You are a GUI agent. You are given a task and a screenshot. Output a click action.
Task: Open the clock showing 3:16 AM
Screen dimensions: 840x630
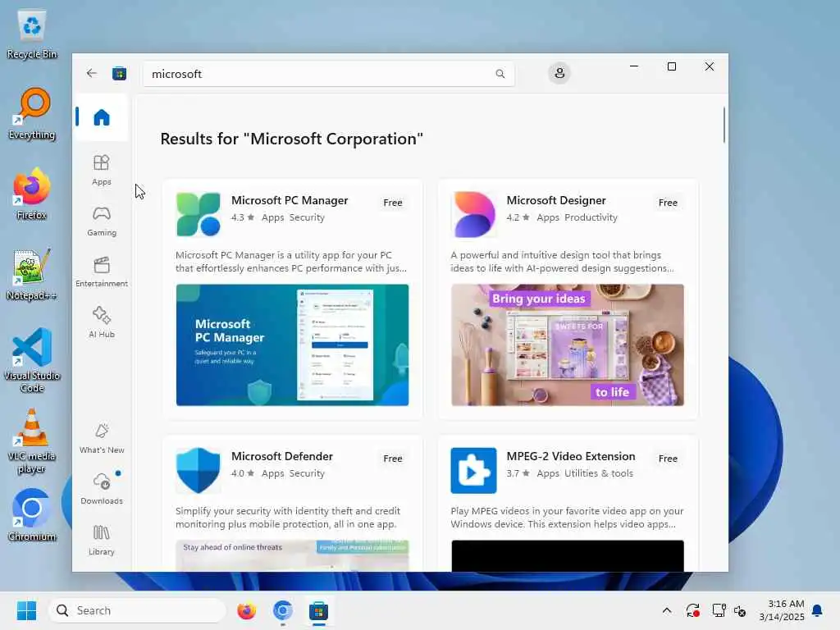tap(782, 610)
